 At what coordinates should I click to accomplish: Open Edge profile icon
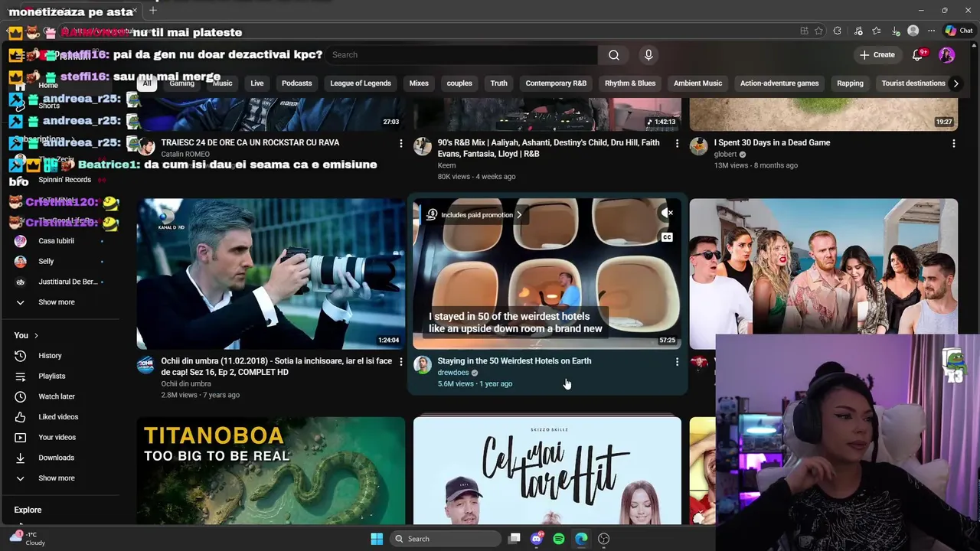click(913, 31)
